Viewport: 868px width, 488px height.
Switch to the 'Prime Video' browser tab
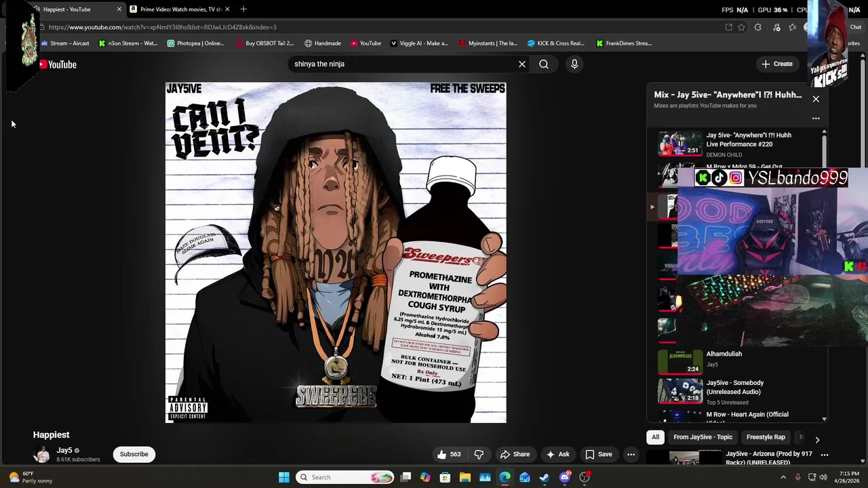point(180,9)
